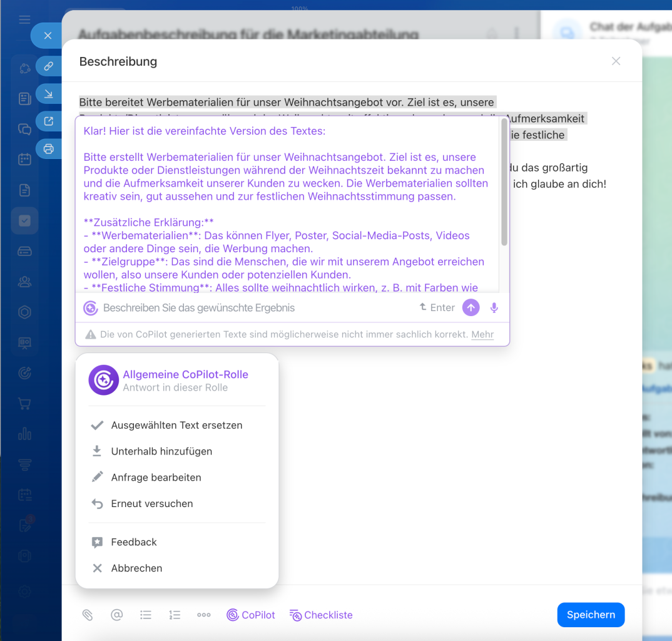This screenshot has height=641, width=672.
Task: Open the presentation board sidebar icon
Action: point(24,342)
